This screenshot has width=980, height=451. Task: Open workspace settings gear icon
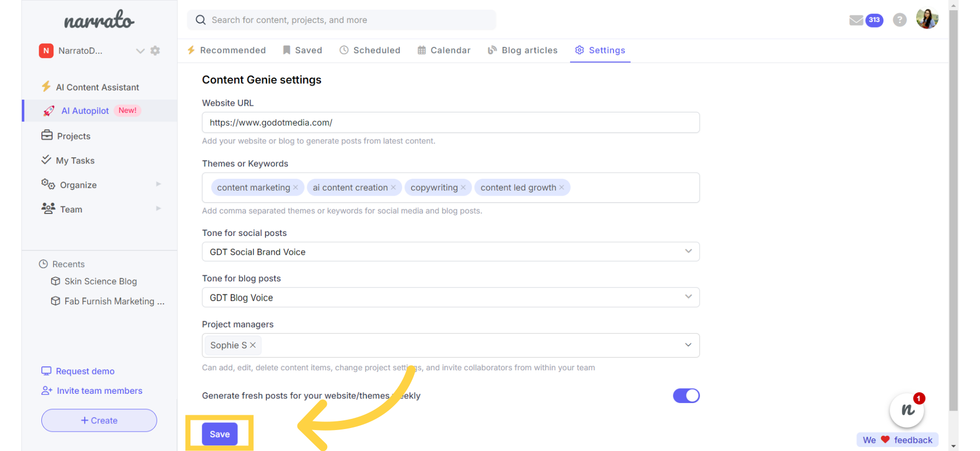[155, 51]
